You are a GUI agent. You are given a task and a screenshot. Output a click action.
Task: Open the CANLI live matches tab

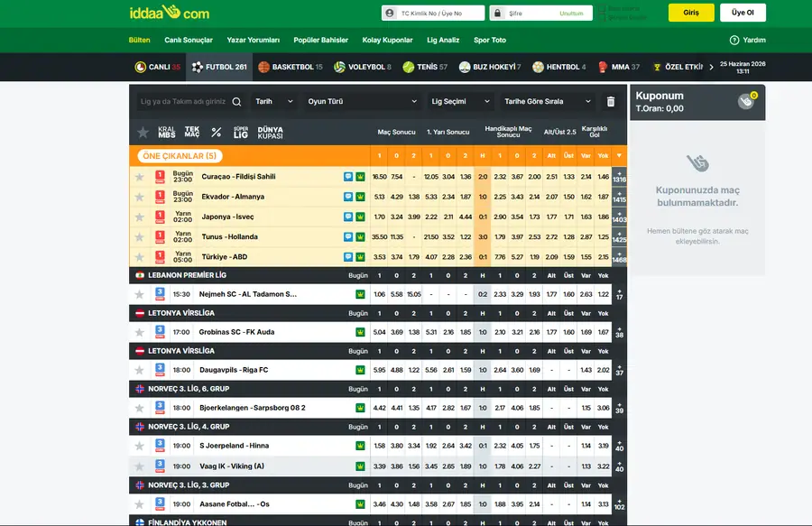click(x=157, y=67)
